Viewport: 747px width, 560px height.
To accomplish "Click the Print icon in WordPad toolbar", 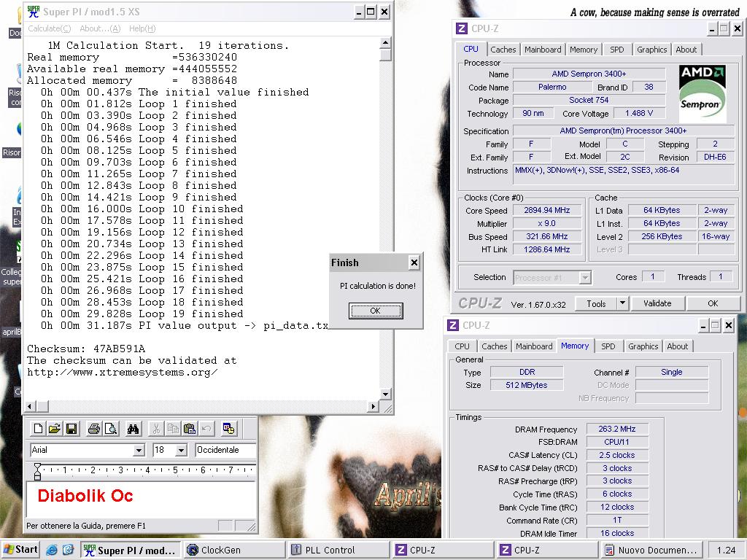I will (x=94, y=429).
